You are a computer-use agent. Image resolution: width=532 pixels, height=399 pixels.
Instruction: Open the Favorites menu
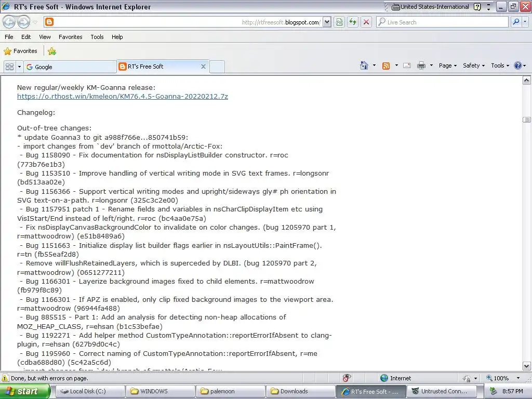point(71,37)
